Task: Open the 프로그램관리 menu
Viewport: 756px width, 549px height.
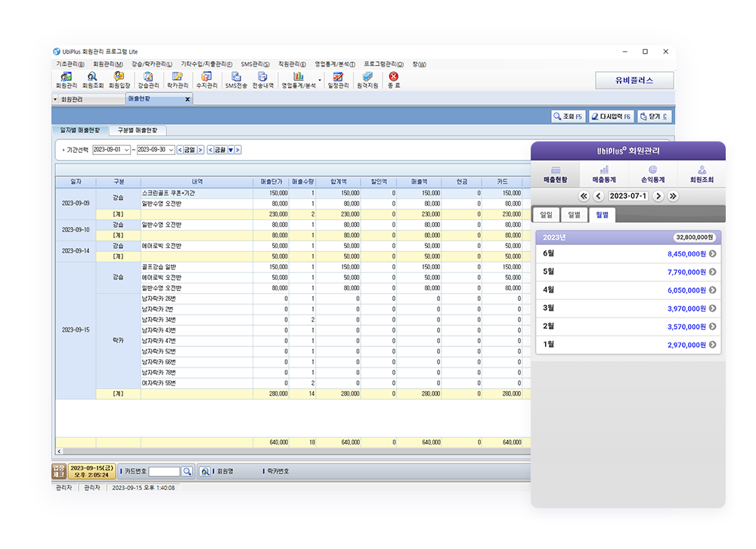Action: (x=383, y=64)
